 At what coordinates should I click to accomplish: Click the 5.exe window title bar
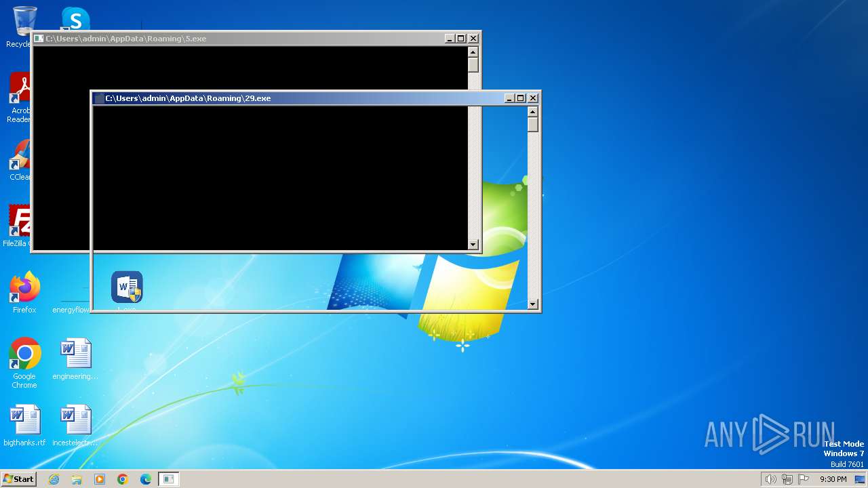tap(239, 39)
